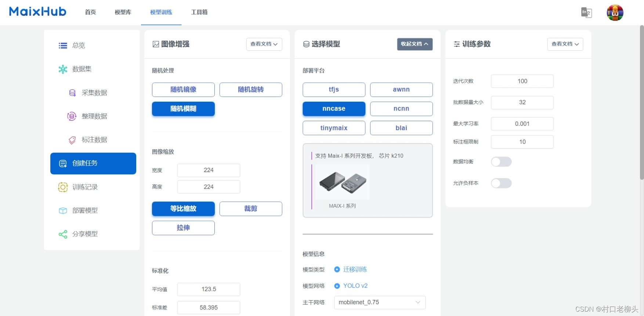Image resolution: width=644 pixels, height=316 pixels.
Task: Select the tinymaix deployment platform
Action: tap(334, 128)
